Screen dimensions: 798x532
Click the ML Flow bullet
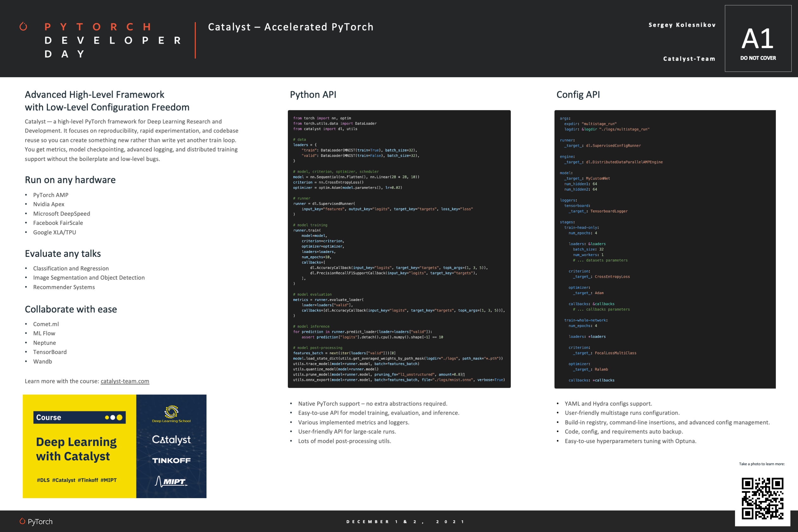(x=44, y=333)
